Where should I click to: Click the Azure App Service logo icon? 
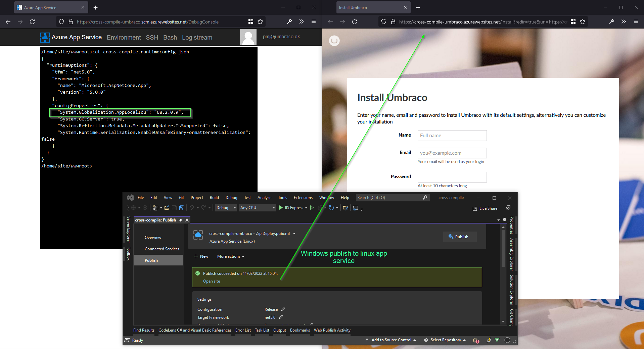pos(45,37)
